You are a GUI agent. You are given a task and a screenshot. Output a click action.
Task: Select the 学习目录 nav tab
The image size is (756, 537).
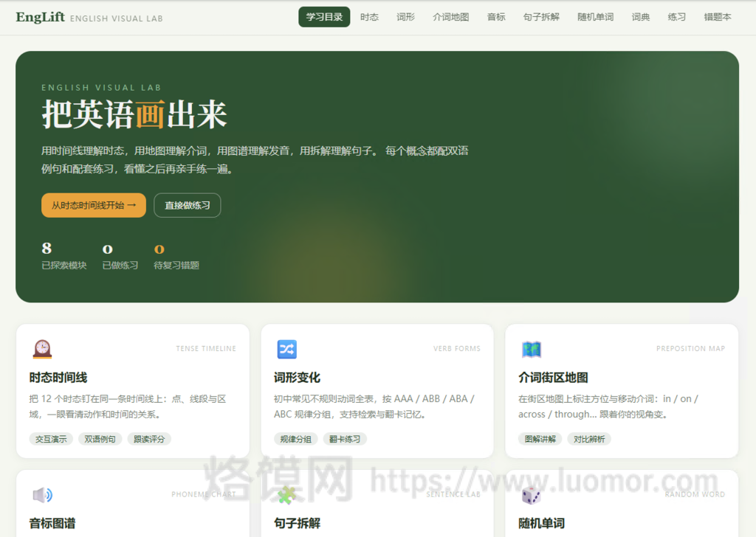pyautogui.click(x=324, y=17)
